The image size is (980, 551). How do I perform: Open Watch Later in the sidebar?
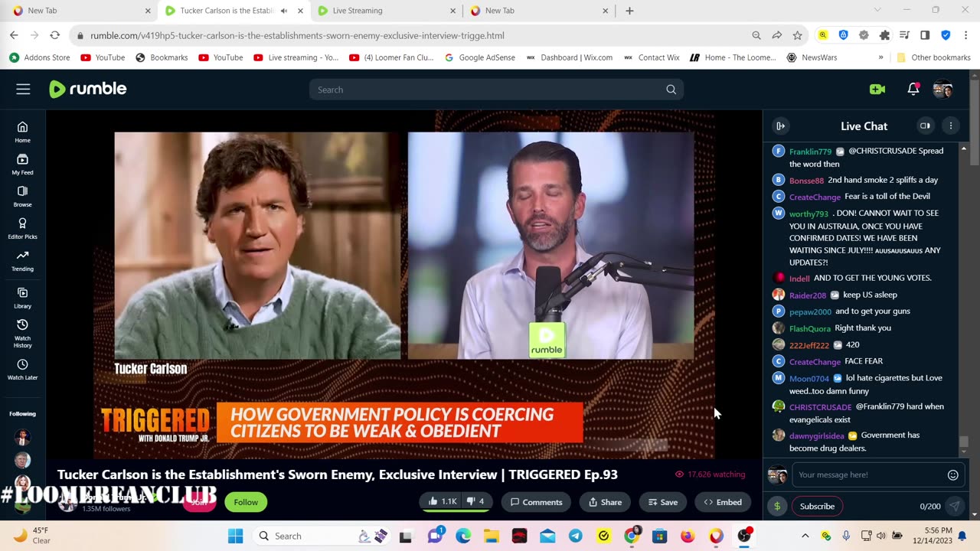tap(22, 369)
